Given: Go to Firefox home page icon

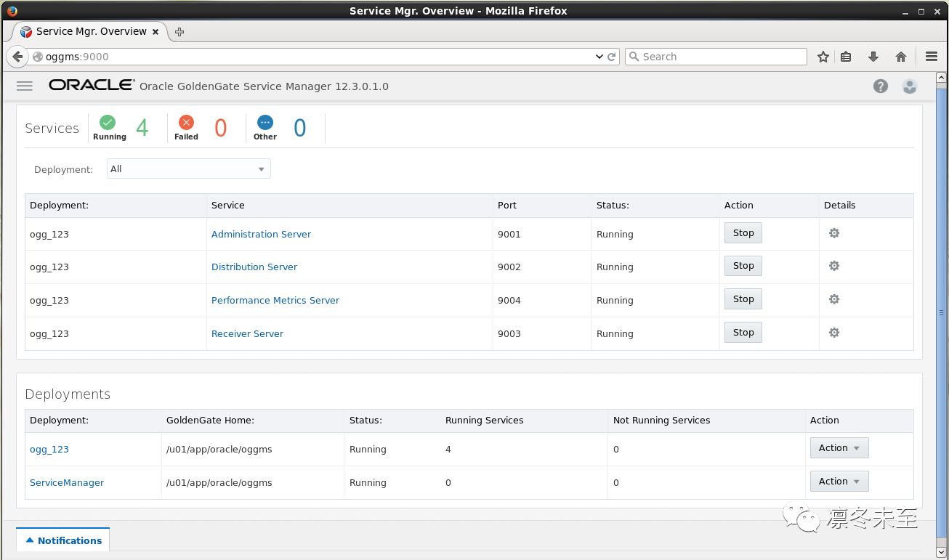Looking at the screenshot, I should [901, 57].
